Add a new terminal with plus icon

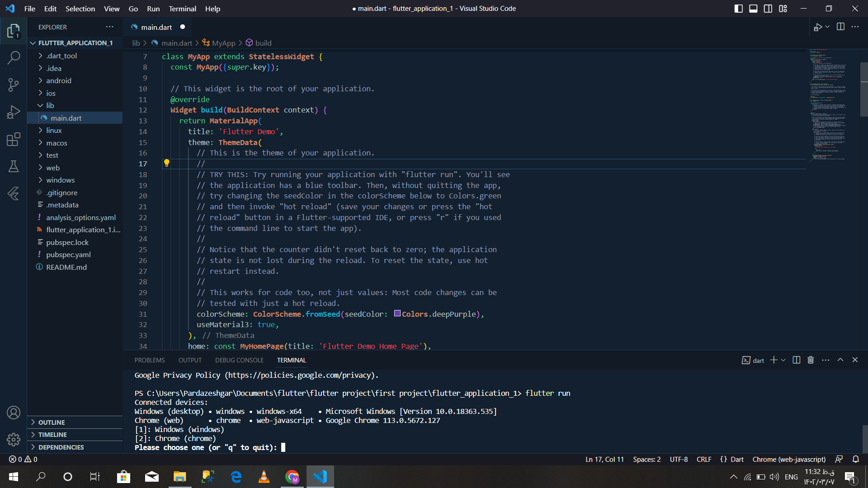click(774, 360)
